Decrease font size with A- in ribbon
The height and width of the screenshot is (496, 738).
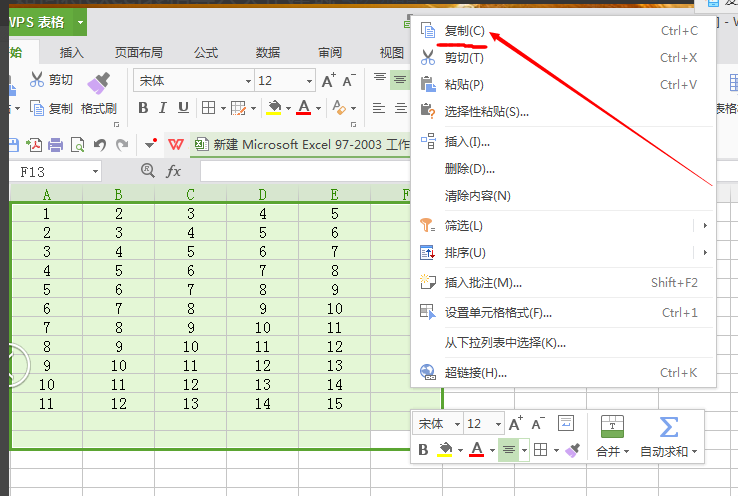(x=349, y=80)
